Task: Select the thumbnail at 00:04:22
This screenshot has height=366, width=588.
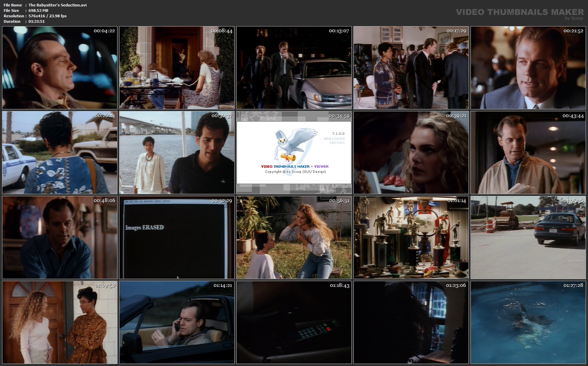Action: pos(60,68)
